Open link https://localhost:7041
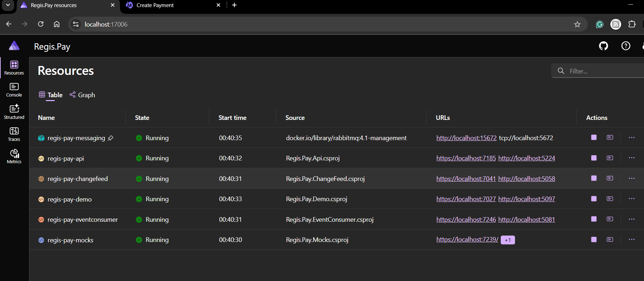The height and width of the screenshot is (281, 644). click(466, 179)
